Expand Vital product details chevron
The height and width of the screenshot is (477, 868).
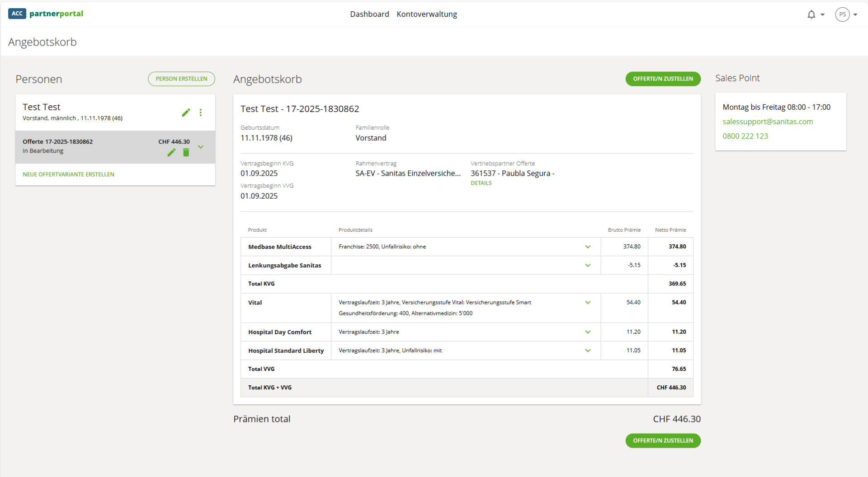(x=588, y=303)
